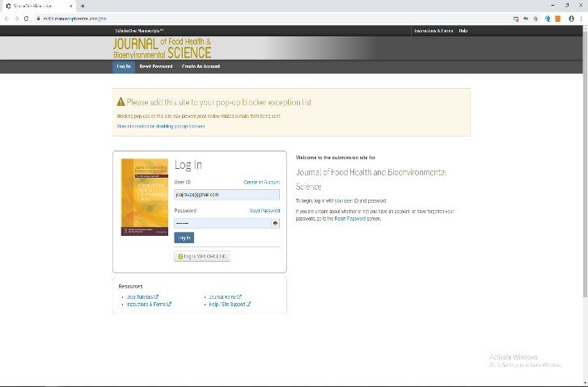Click the warning triangle icon in the notice
This screenshot has width=588, height=387.
[121, 102]
